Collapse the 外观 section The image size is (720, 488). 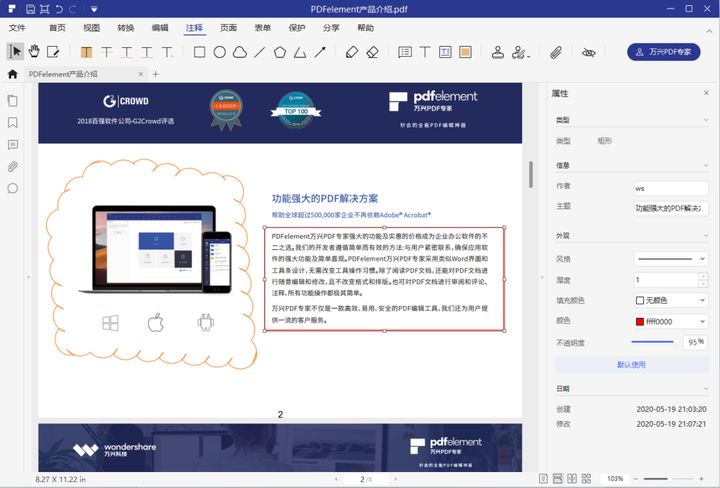[706, 236]
